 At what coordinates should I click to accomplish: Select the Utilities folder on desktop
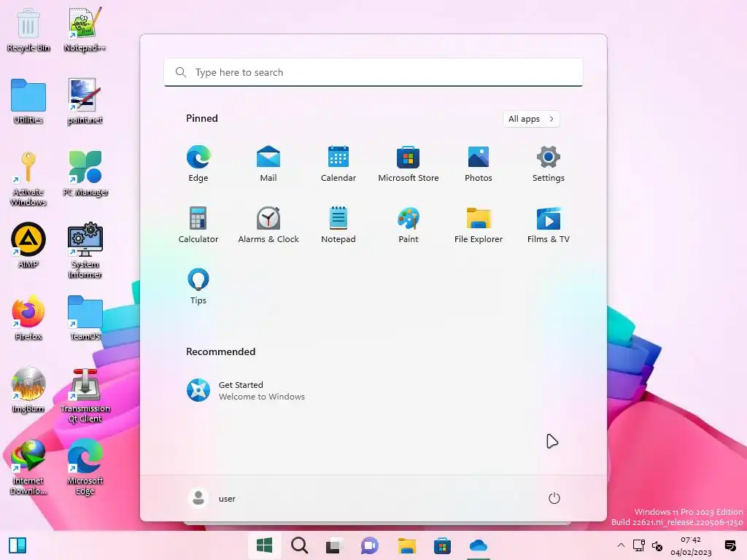(28, 102)
